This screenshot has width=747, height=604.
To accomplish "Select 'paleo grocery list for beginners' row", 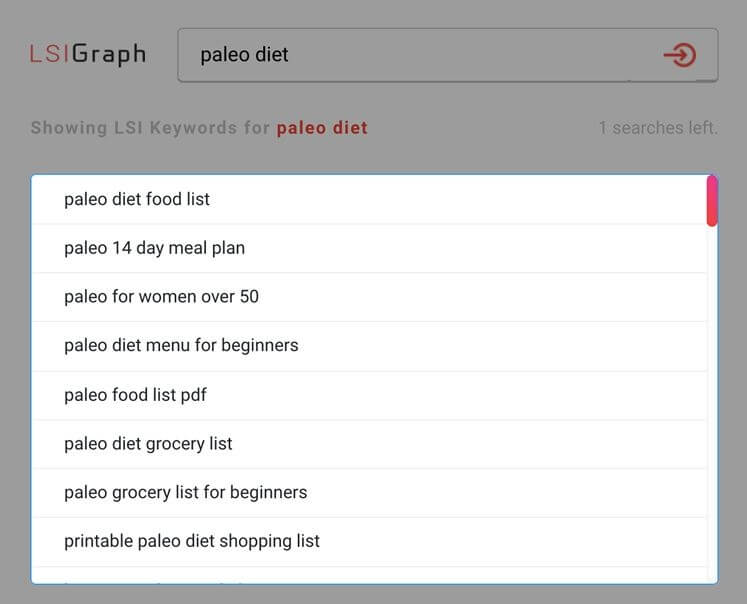I will coord(185,493).
